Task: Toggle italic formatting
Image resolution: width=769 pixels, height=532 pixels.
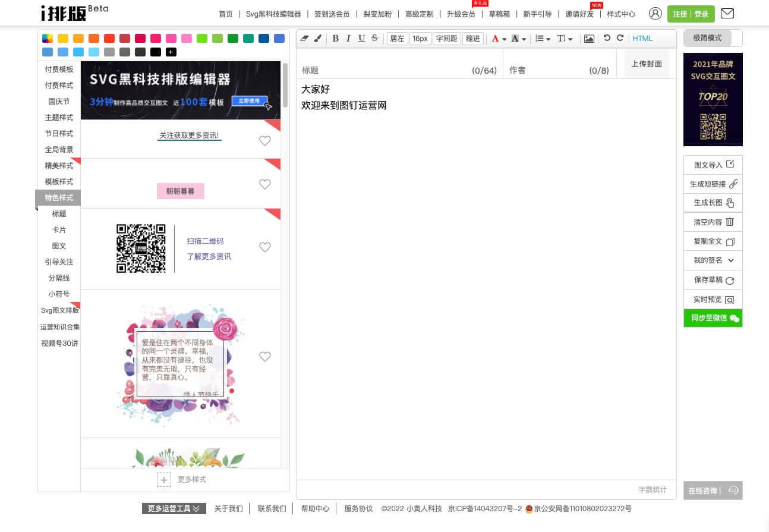Action: (348, 39)
